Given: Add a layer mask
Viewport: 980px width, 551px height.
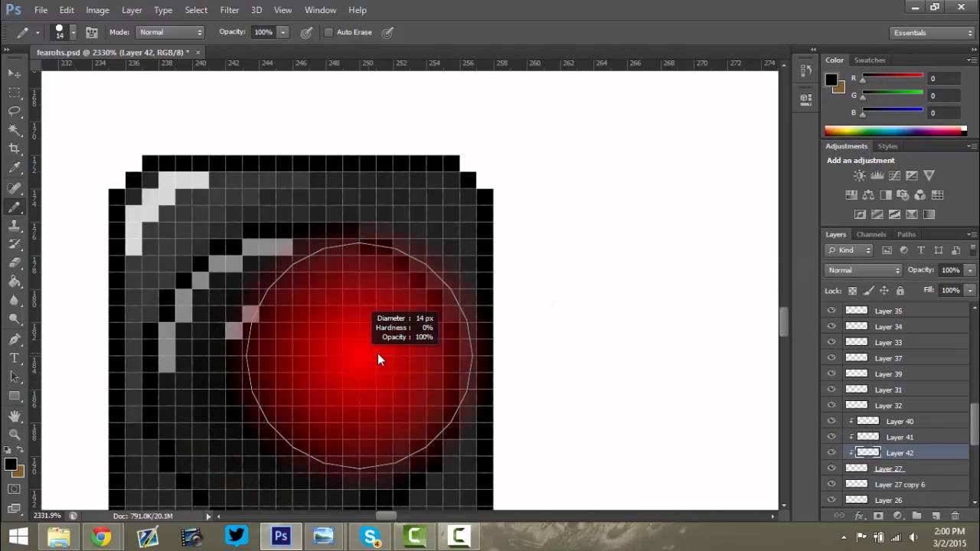Looking at the screenshot, I should click(878, 517).
